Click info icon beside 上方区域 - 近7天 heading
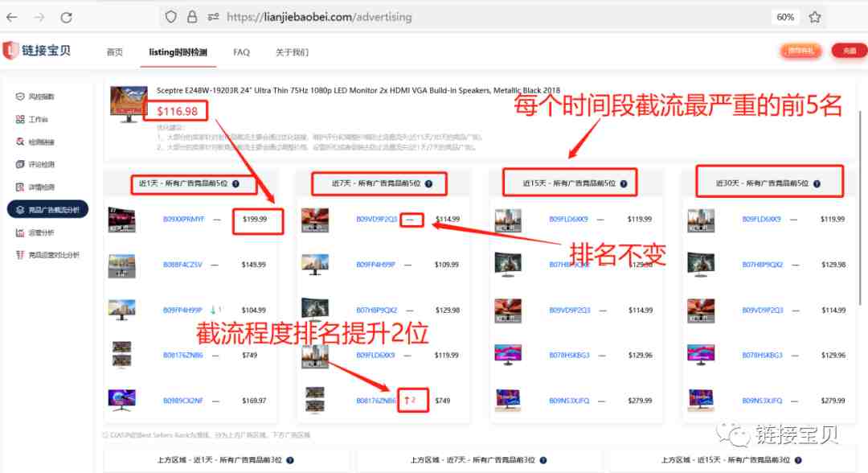Image resolution: width=868 pixels, height=473 pixels. coord(543,460)
